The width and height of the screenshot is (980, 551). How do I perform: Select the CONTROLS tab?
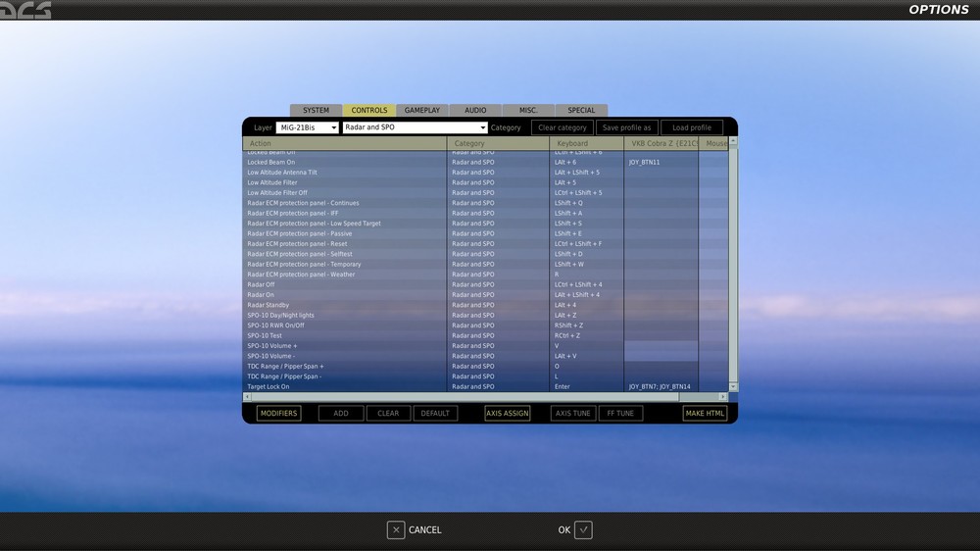[x=368, y=110]
